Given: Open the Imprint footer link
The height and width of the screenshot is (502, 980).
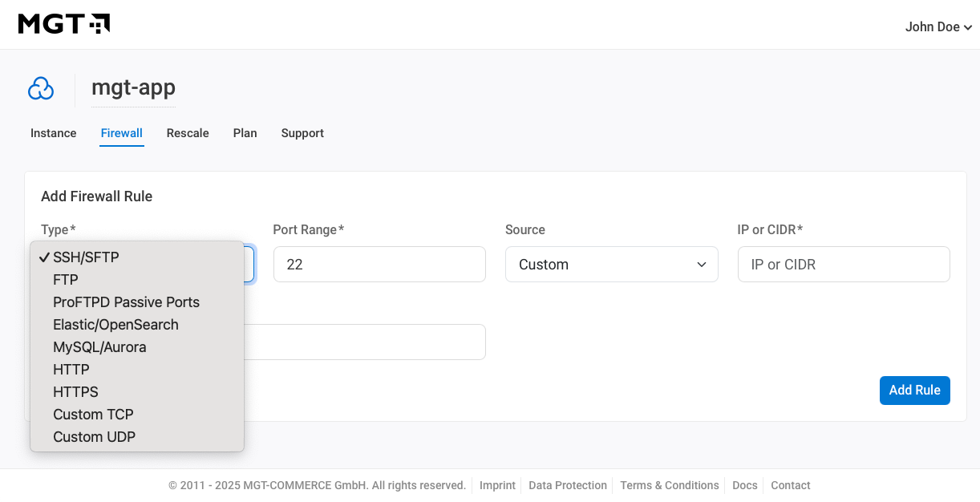Looking at the screenshot, I should 497,485.
